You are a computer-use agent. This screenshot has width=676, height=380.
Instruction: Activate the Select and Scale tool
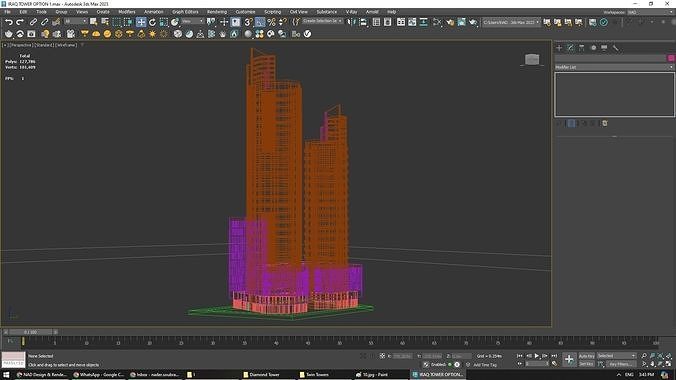pos(163,22)
